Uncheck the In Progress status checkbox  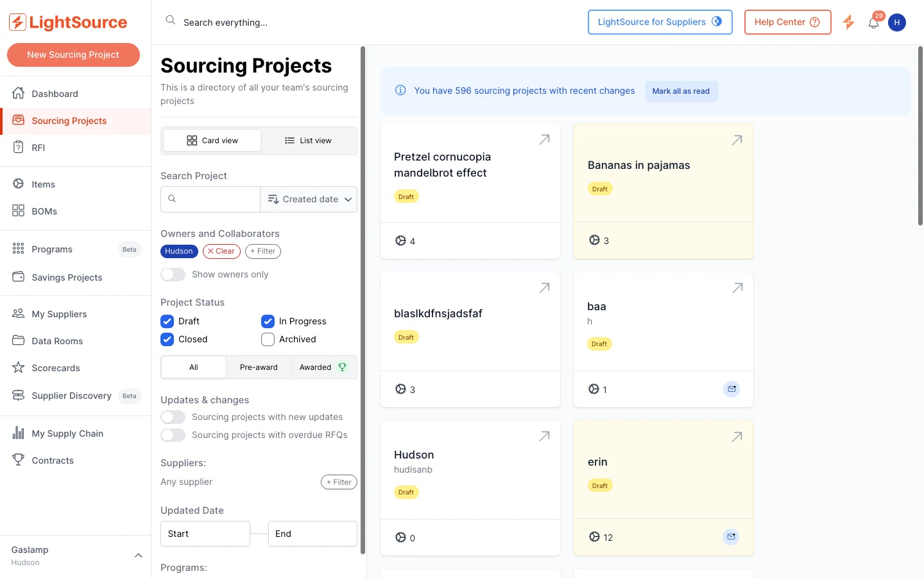click(268, 321)
